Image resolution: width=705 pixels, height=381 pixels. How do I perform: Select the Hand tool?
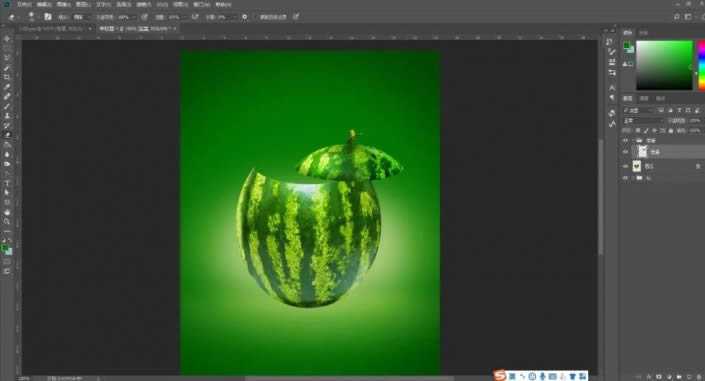(7, 212)
